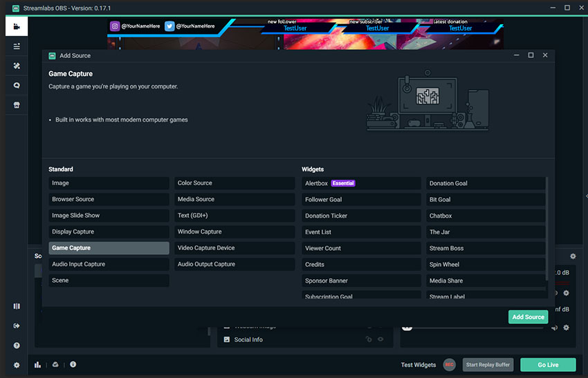The image size is (588, 378).
Task: Click the cloud backup status icon
Action: [x=55, y=364]
